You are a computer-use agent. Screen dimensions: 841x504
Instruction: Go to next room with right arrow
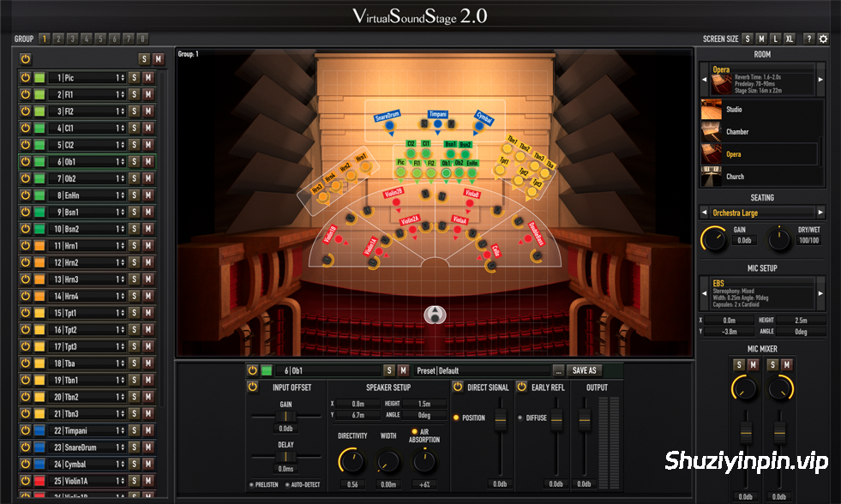(820, 80)
